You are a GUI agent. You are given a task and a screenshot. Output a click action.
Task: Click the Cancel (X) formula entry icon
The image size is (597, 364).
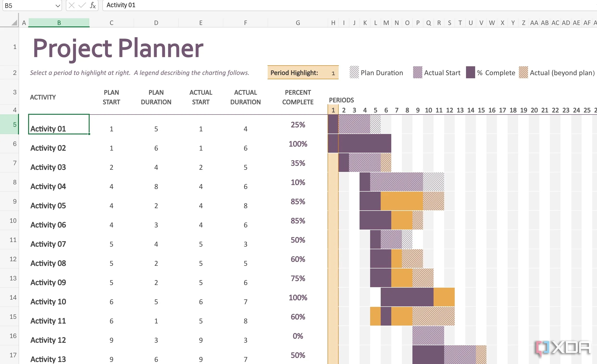tap(71, 5)
